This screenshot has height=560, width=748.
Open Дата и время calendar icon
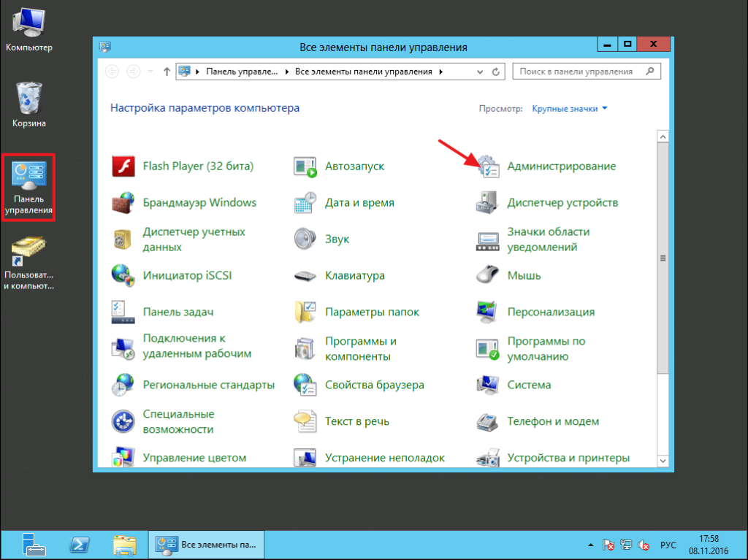(305, 203)
